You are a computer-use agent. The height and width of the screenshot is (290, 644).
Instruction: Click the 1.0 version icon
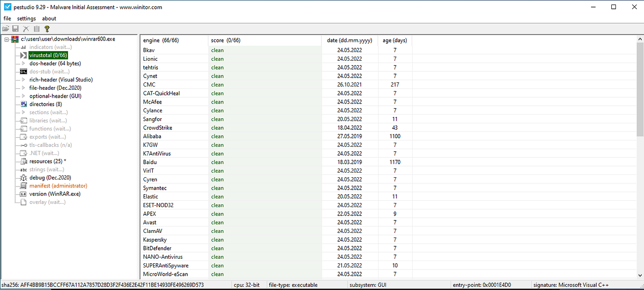click(x=23, y=194)
